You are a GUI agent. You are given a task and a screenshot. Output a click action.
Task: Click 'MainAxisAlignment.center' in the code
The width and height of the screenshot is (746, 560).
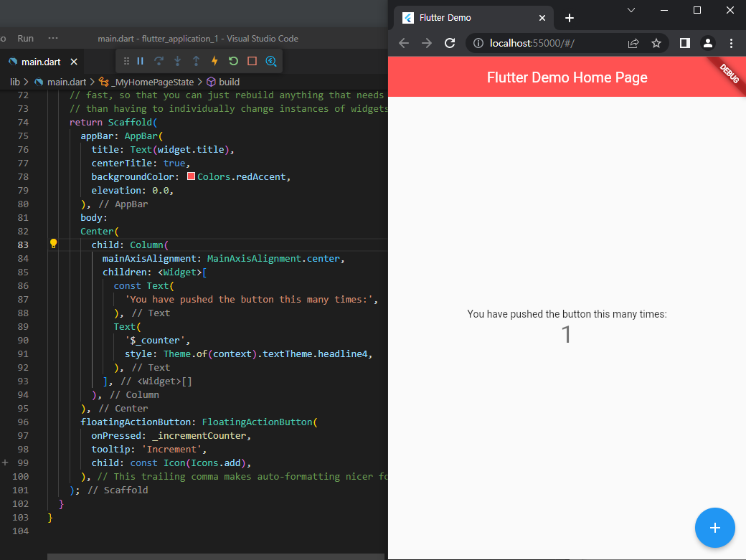pyautogui.click(x=273, y=259)
